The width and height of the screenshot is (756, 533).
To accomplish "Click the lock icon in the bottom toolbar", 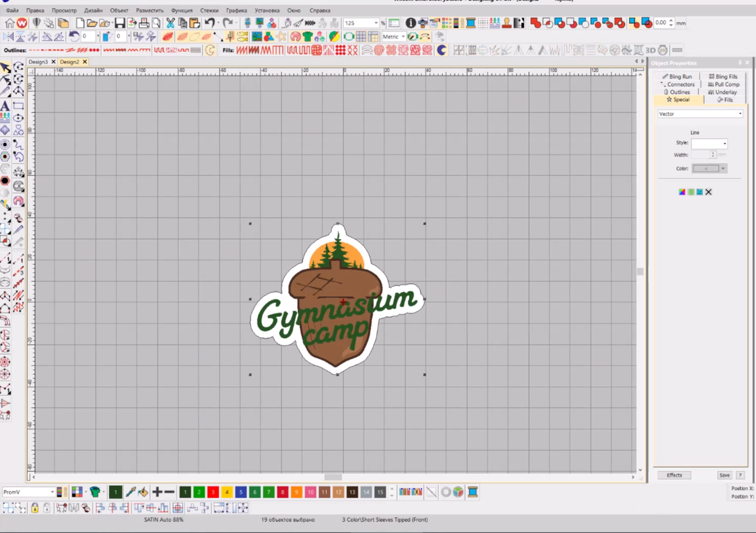I will tap(35, 507).
